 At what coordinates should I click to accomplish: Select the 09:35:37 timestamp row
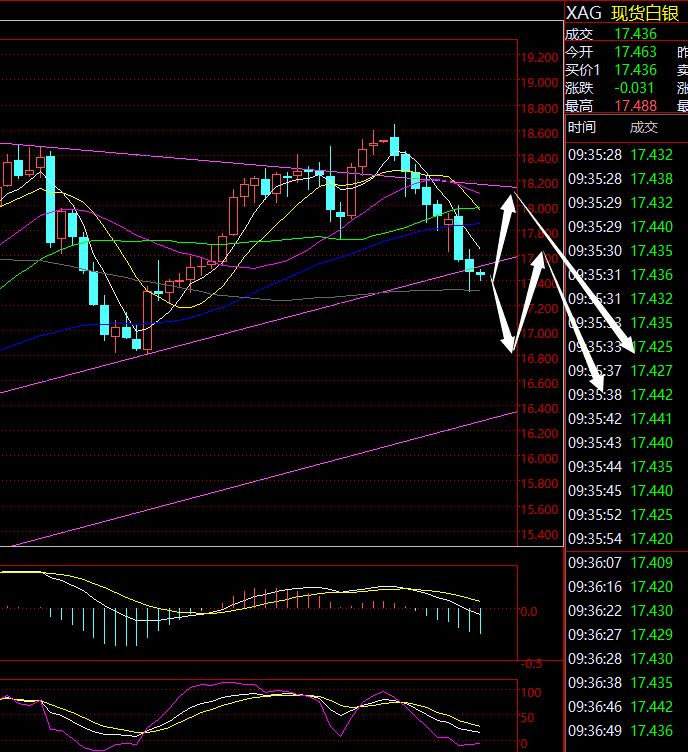tap(620, 371)
